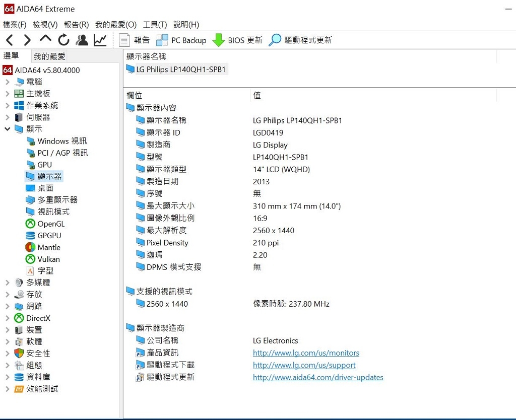Expand the 裝置 tree node

click(x=8, y=330)
